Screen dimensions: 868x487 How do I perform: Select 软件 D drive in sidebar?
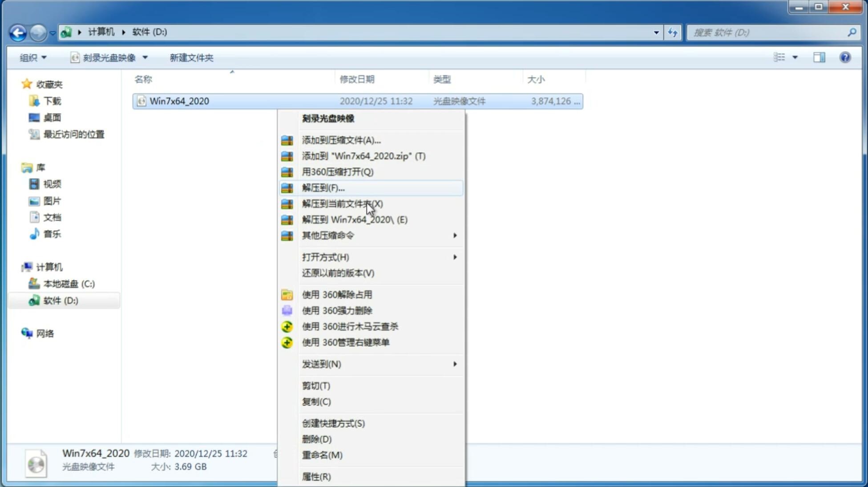(59, 300)
